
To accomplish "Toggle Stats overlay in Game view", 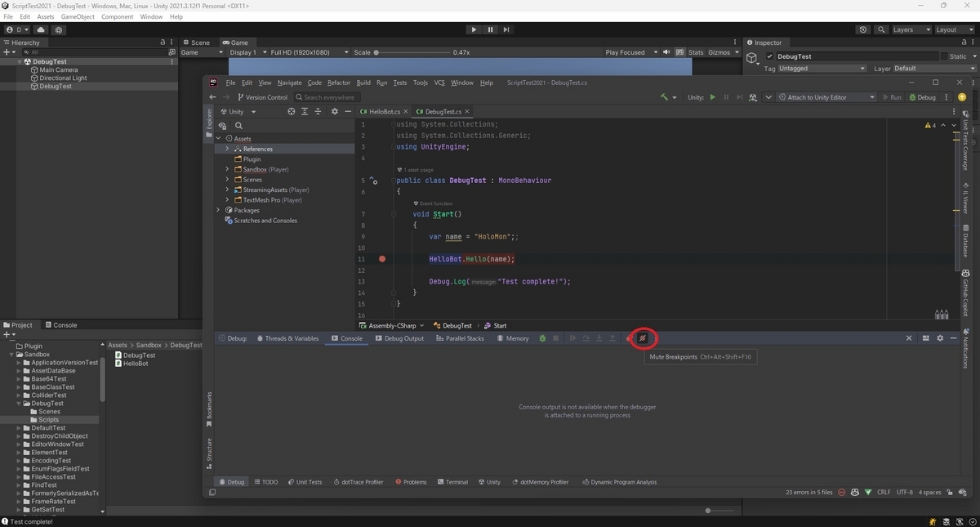I will click(696, 52).
